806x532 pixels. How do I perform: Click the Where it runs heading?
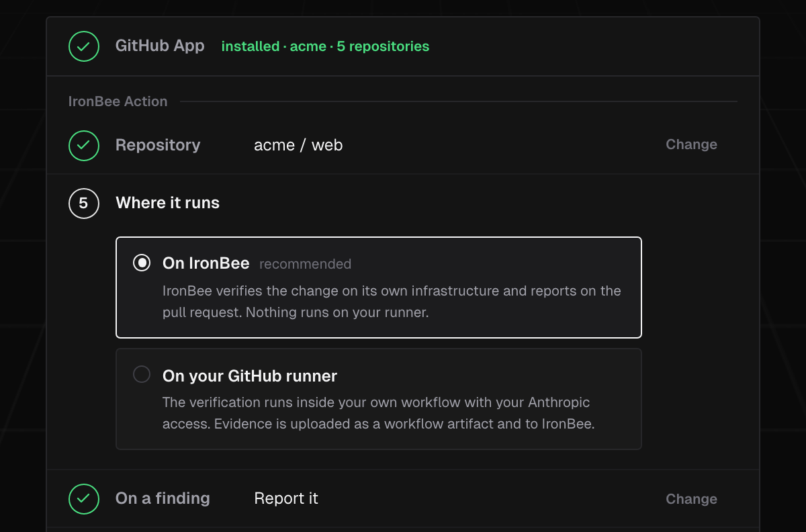coord(167,203)
